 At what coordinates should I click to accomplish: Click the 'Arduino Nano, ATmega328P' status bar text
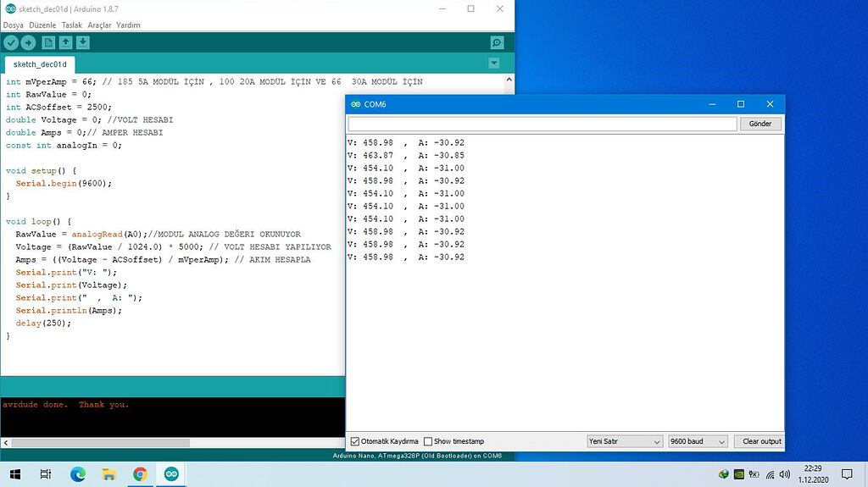click(417, 456)
